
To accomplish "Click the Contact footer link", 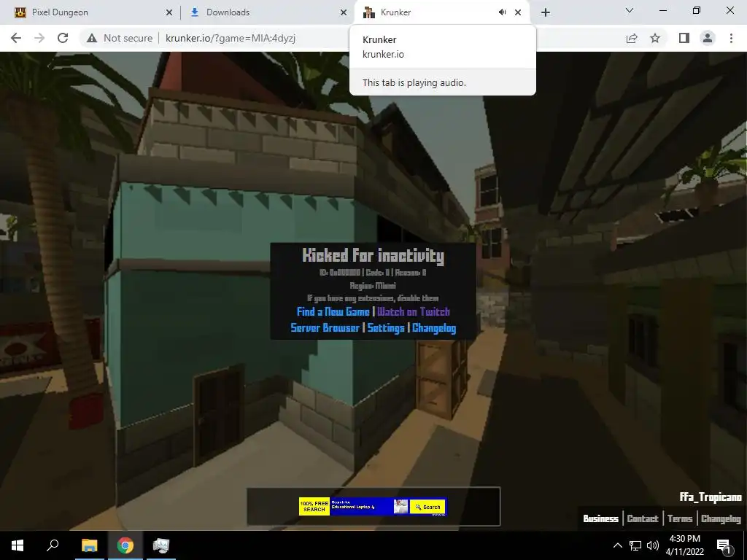I will point(643,518).
